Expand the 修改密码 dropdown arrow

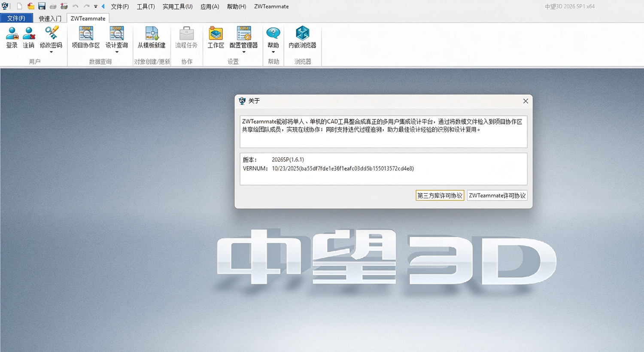pyautogui.click(x=51, y=52)
